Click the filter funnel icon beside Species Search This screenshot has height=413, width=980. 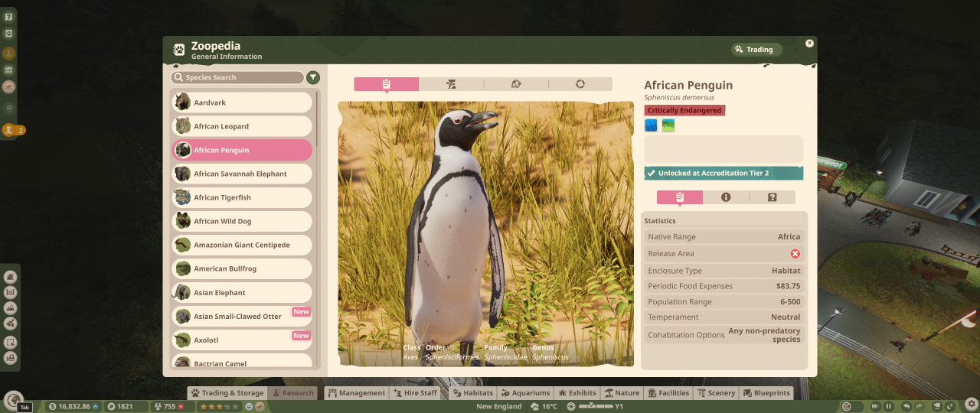313,77
